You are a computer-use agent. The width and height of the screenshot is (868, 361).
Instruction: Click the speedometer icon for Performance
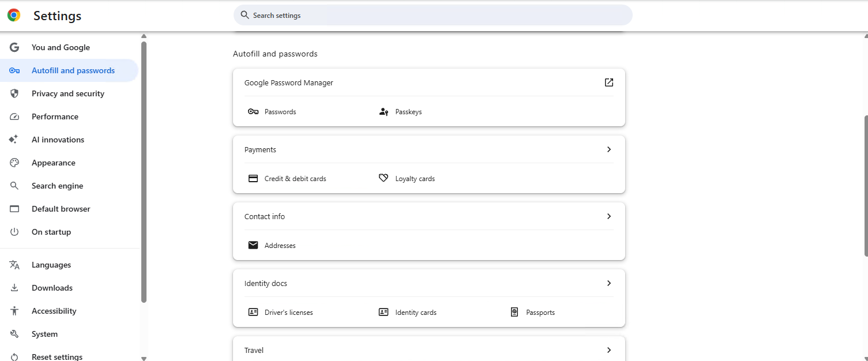(14, 116)
